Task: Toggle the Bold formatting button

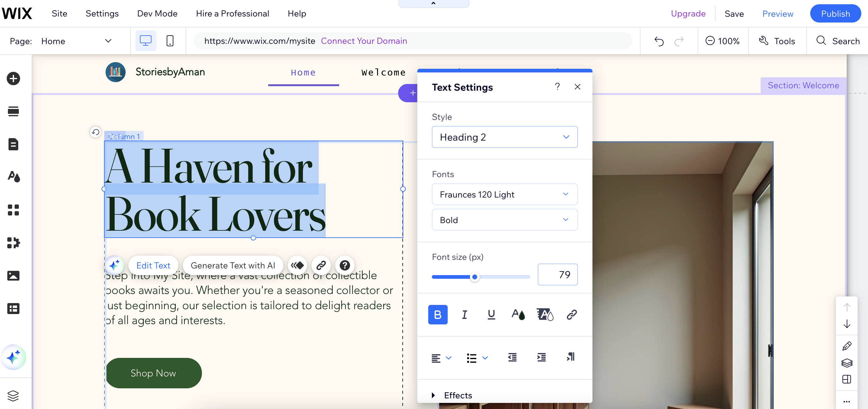Action: click(x=437, y=315)
